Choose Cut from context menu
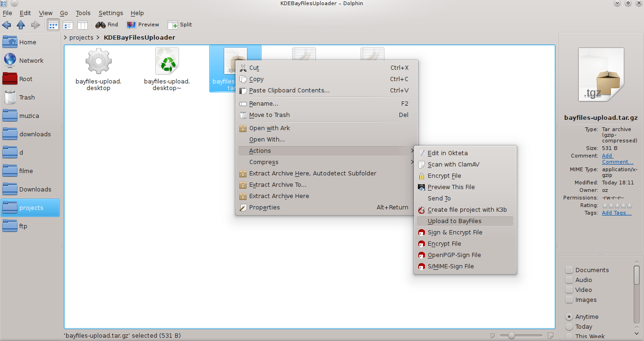Viewport: 644px width, 341px height. pyautogui.click(x=326, y=68)
